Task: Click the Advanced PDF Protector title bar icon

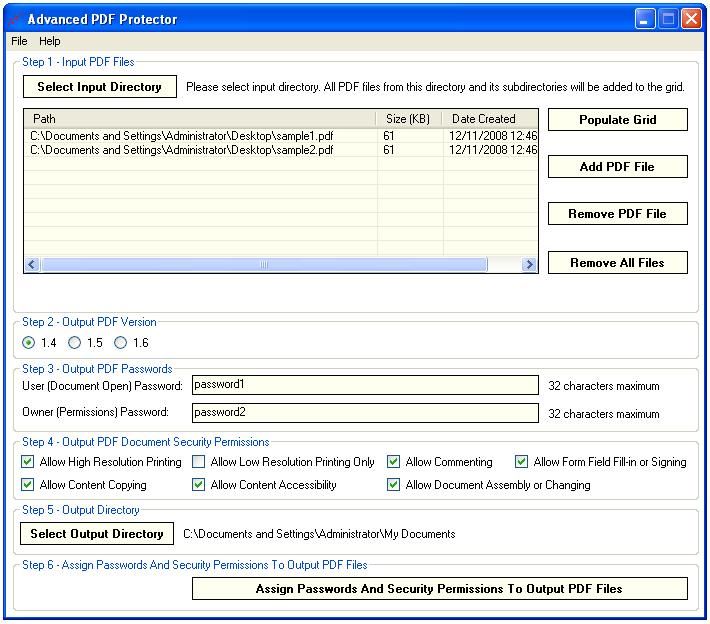Action: coord(14,19)
